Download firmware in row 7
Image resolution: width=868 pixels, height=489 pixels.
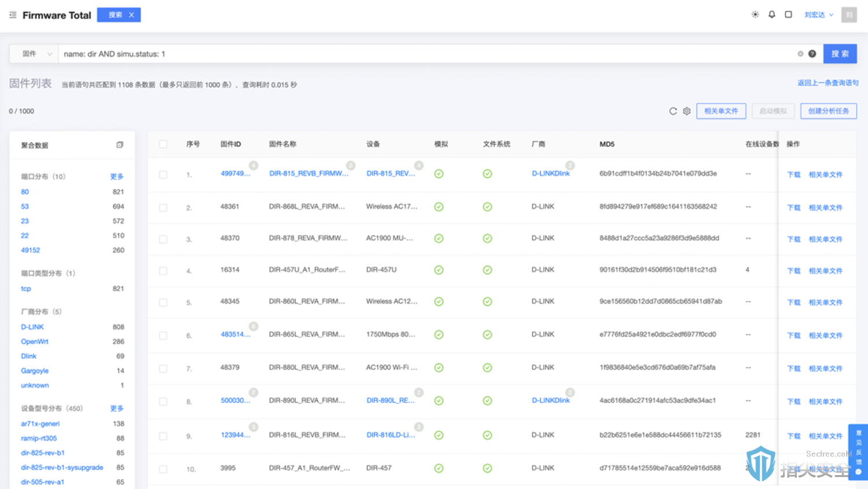click(x=794, y=369)
